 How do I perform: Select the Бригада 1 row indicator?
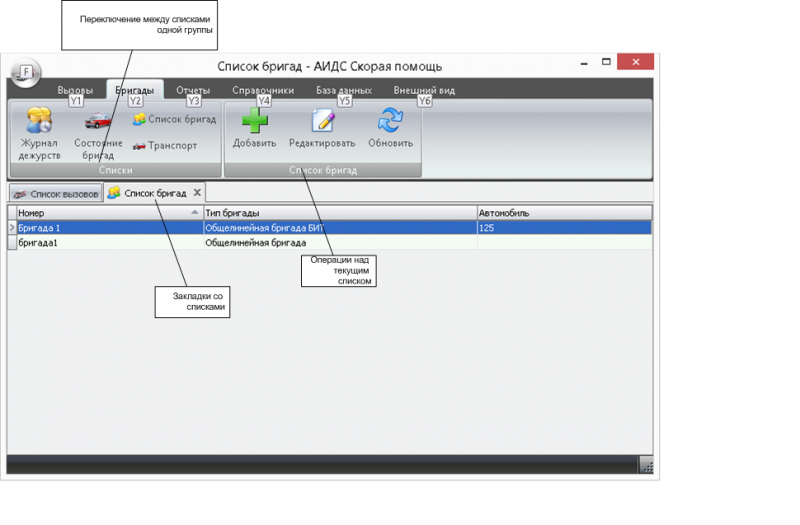[12, 228]
